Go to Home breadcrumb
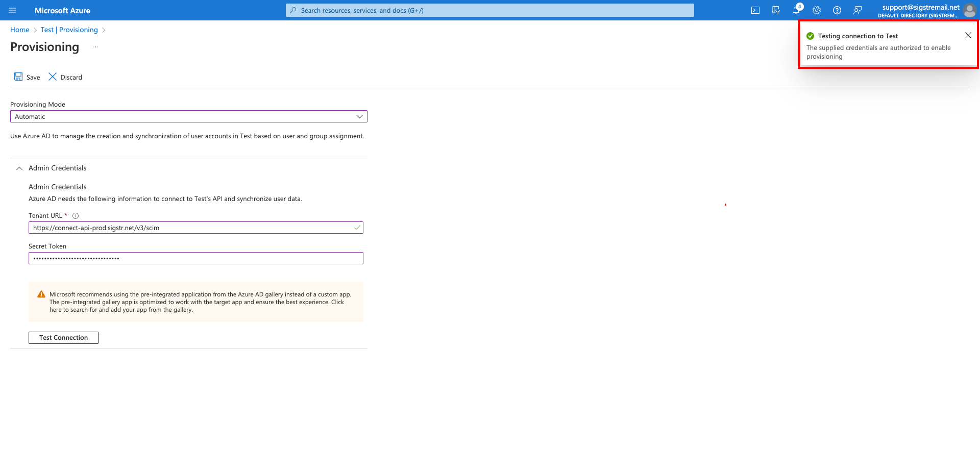 coord(20,30)
